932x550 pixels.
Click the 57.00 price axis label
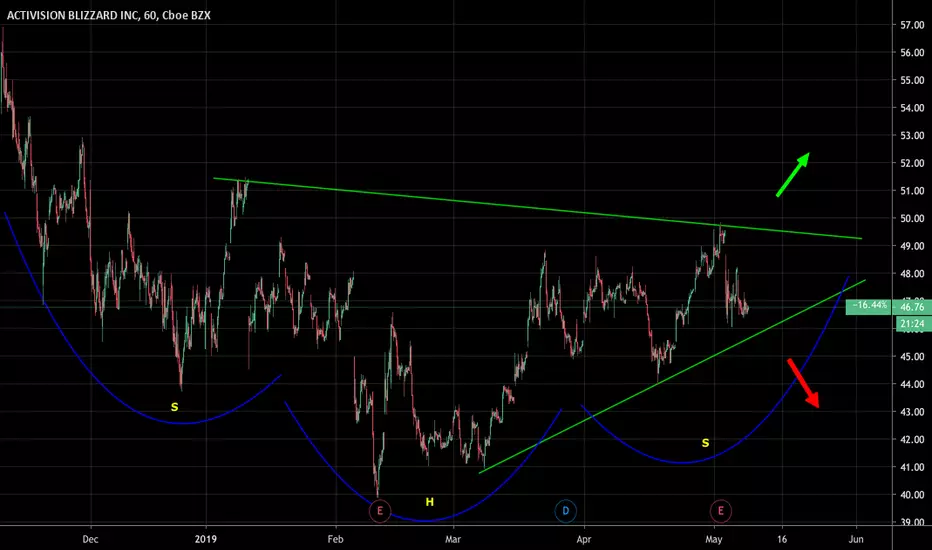(912, 25)
